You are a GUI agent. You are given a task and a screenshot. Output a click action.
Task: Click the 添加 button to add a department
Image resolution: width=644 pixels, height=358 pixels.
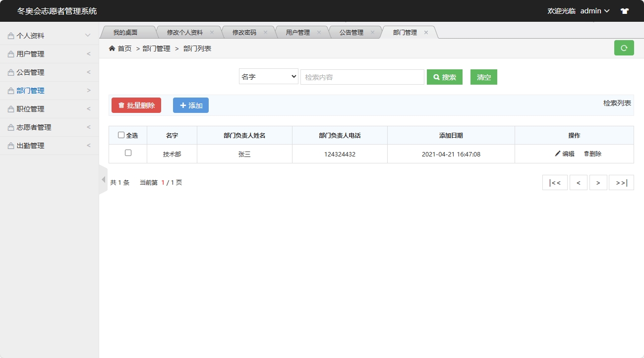point(190,105)
